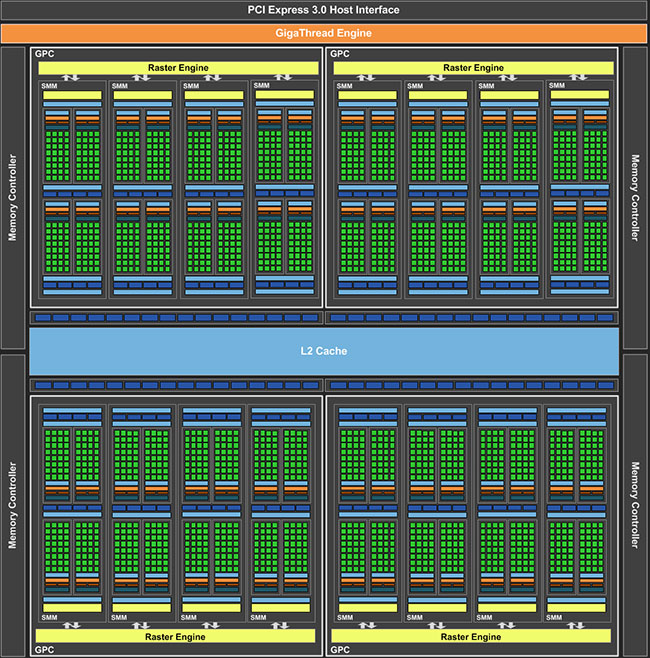Image resolution: width=650 pixels, height=658 pixels.
Task: Select the first SMM label in the upper-left GPC
Action: click(50, 86)
